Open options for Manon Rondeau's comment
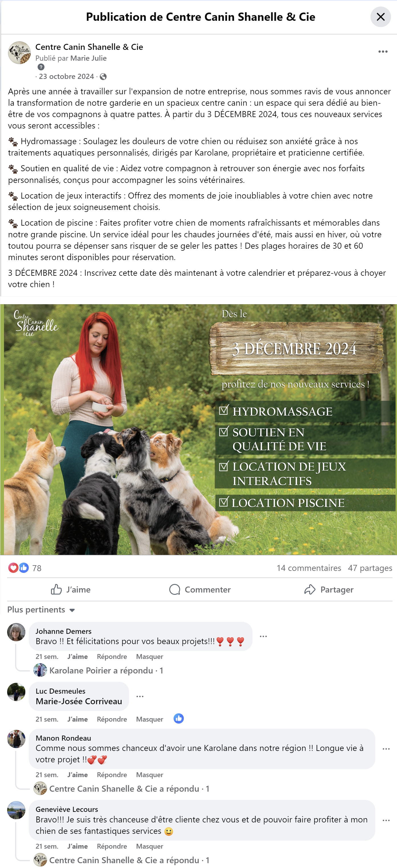The width and height of the screenshot is (397, 868). click(x=386, y=749)
